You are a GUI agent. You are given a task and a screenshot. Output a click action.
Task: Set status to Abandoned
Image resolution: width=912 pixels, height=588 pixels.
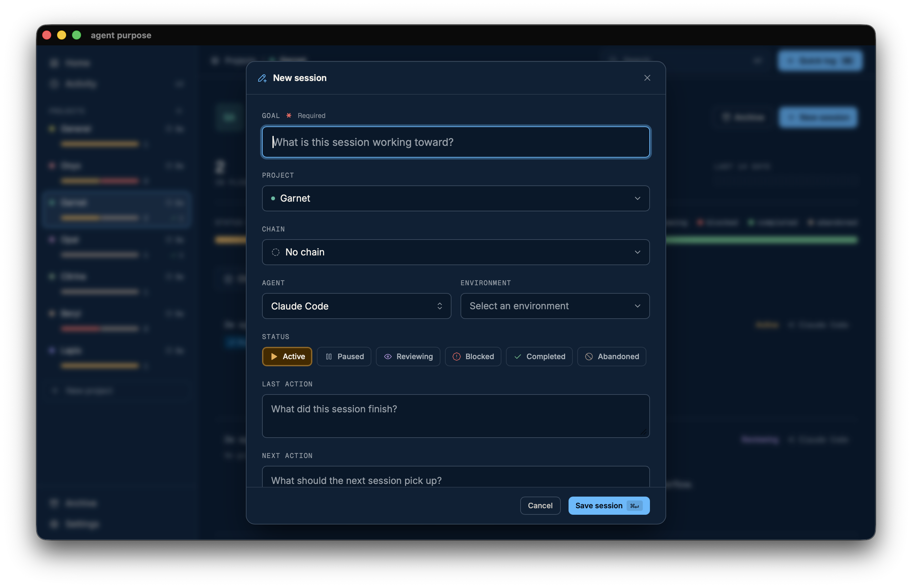pyautogui.click(x=611, y=356)
